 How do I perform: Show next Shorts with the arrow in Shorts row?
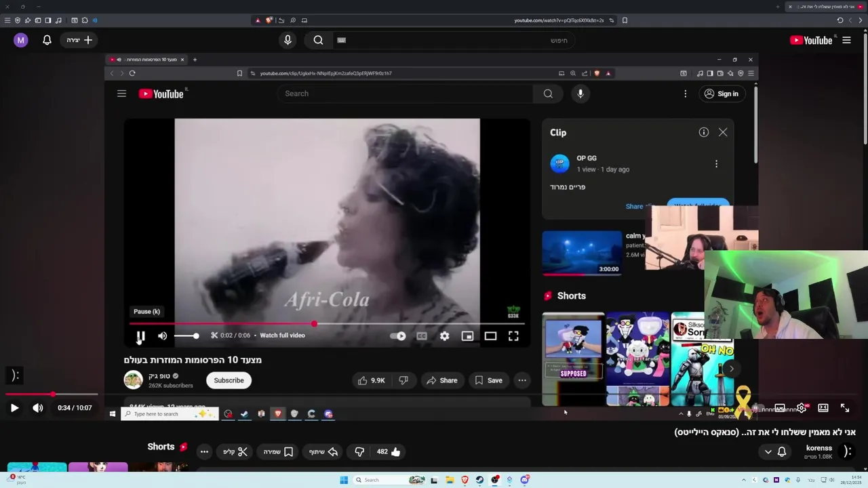coord(731,369)
